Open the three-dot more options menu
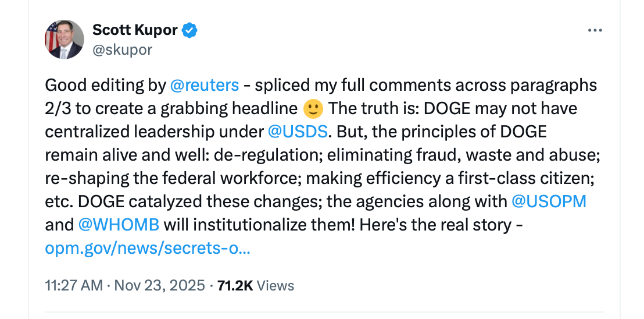 click(595, 30)
